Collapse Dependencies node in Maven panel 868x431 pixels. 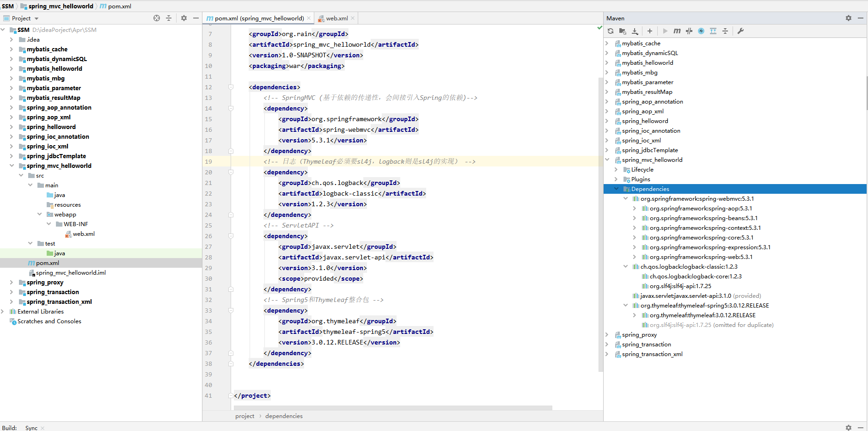(x=617, y=189)
